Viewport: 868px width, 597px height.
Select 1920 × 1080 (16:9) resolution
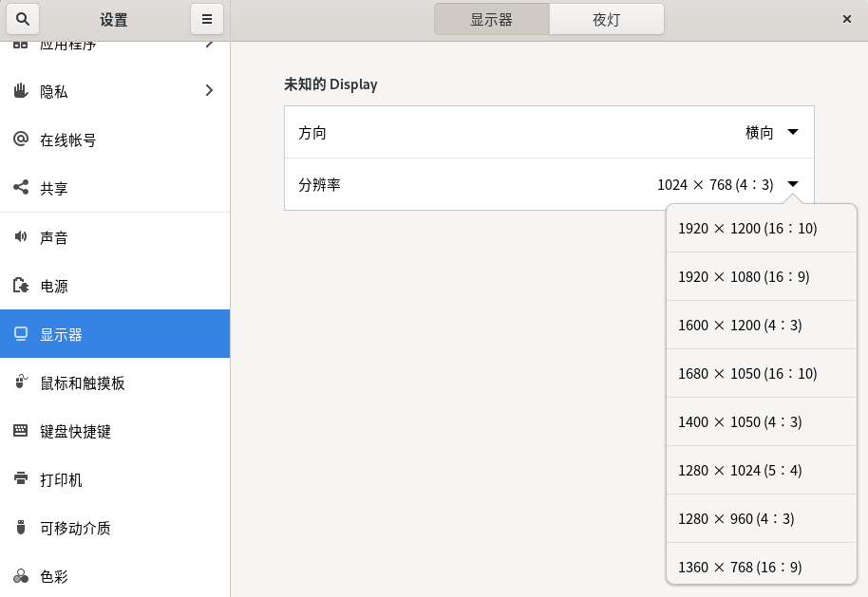[744, 277]
